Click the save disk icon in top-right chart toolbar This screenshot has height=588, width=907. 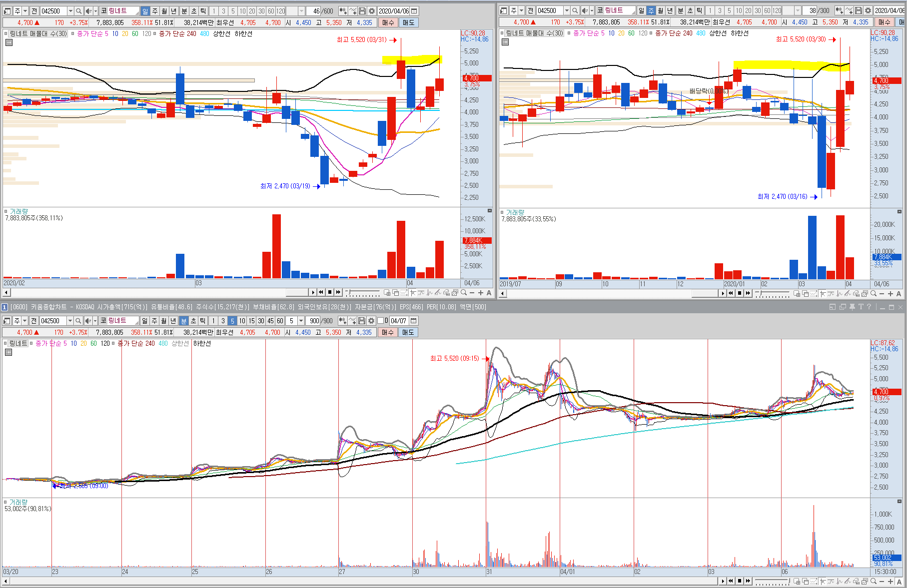tap(859, 10)
